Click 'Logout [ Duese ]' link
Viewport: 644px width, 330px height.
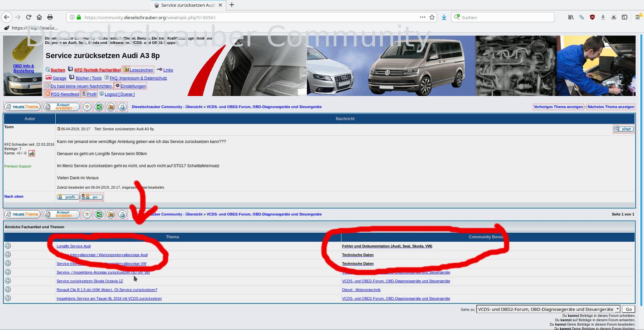119,94
